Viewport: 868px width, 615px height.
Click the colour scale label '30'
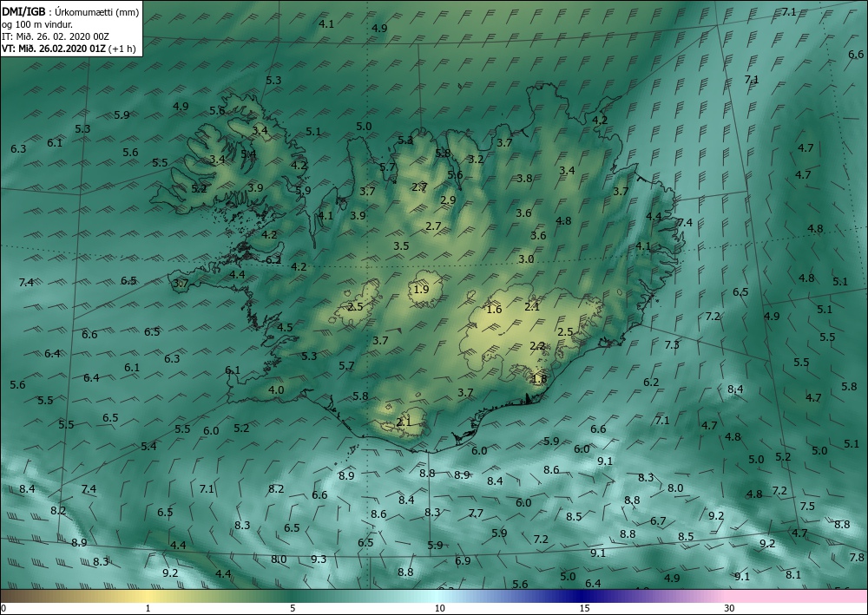730,609
